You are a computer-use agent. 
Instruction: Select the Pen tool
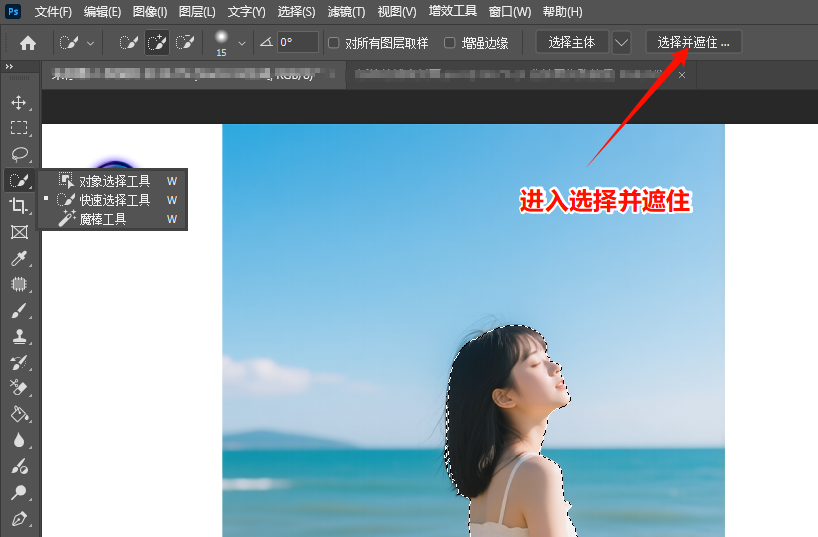19,519
